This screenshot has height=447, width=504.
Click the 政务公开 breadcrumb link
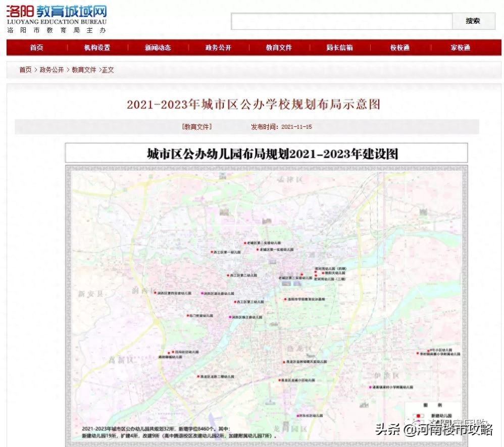coord(52,70)
